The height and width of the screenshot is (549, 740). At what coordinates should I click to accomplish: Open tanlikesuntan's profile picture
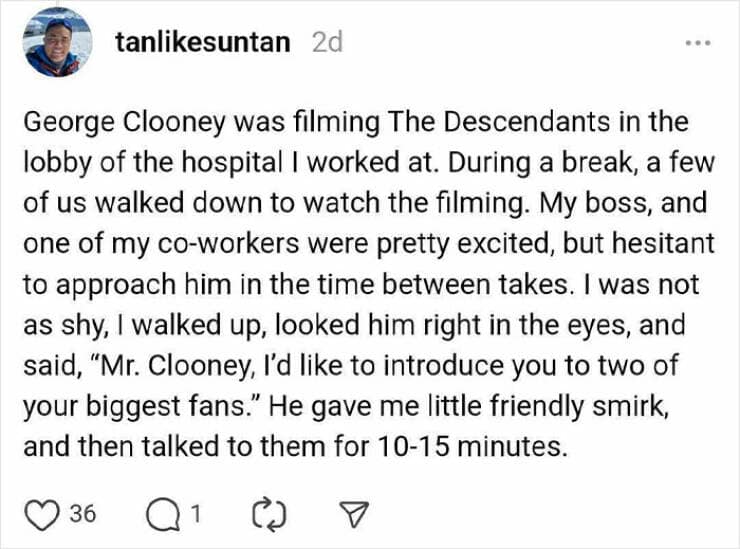[x=57, y=44]
